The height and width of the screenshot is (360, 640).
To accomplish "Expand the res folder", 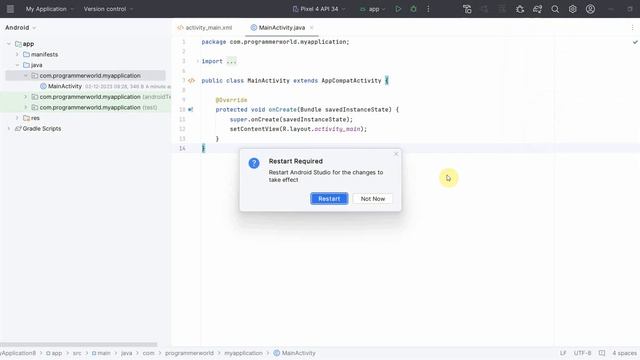I will click(17, 118).
